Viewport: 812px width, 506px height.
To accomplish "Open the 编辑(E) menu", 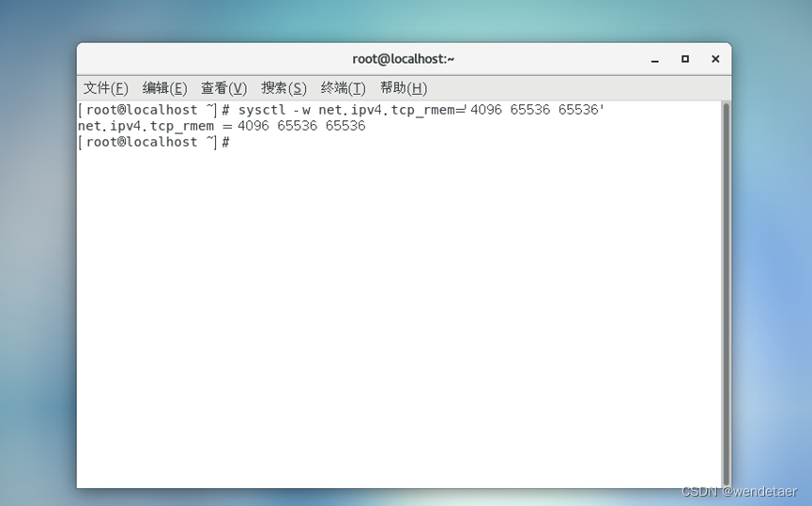I will tap(164, 88).
